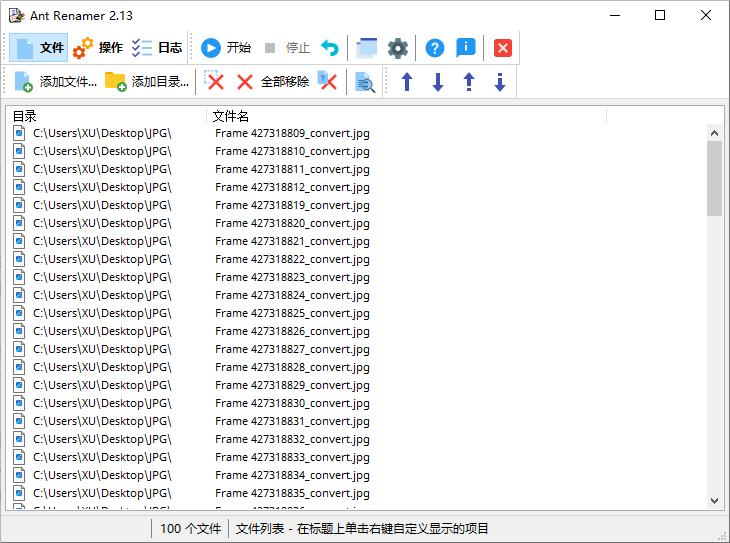Screen dimensions: 730x543
Task: Click the file icon of Frame 427318835_convert.jpg row
Action: pyautogui.click(x=19, y=493)
